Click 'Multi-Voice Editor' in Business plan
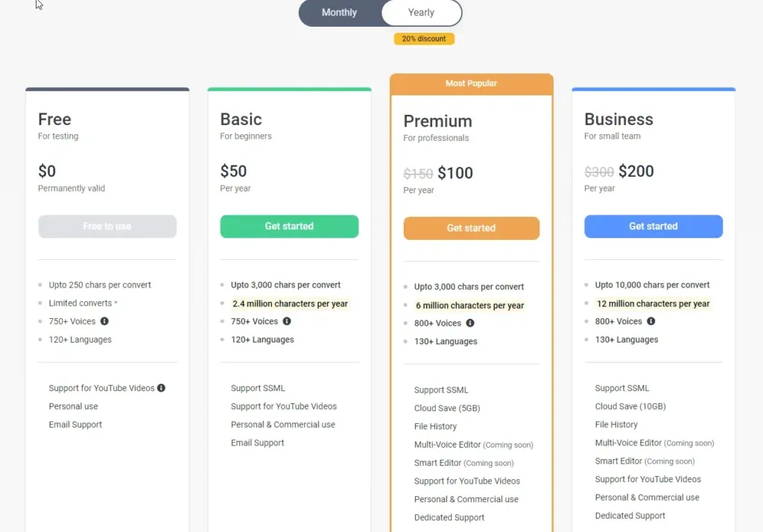Viewport: 763px width, 532px height. (628, 443)
